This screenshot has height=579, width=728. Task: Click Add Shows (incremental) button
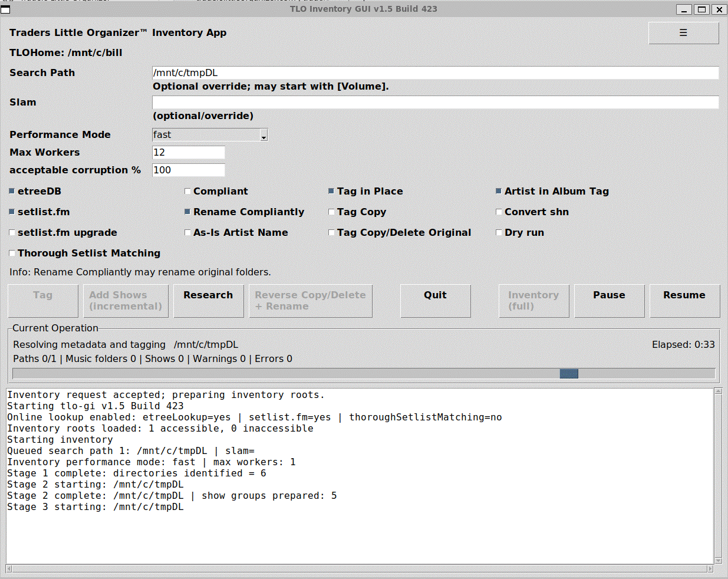126,301
